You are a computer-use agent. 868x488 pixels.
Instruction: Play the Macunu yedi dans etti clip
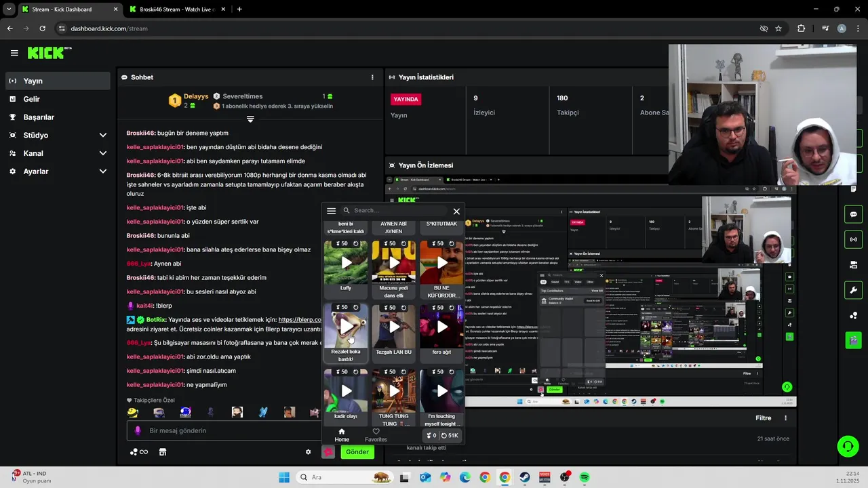(394, 262)
